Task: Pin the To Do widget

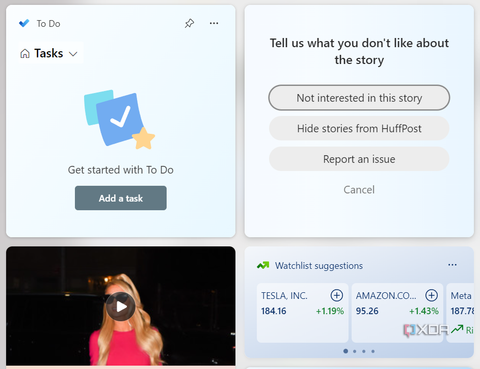Action: pos(189,23)
